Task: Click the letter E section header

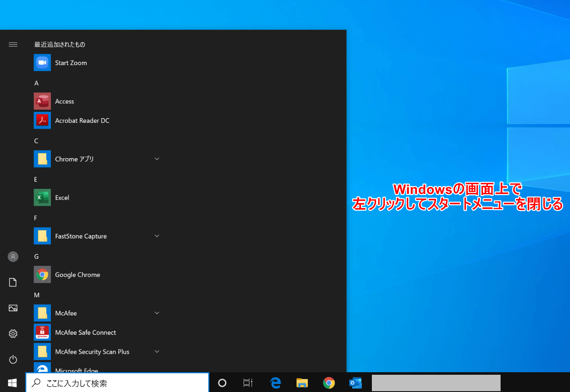Action: 36,180
